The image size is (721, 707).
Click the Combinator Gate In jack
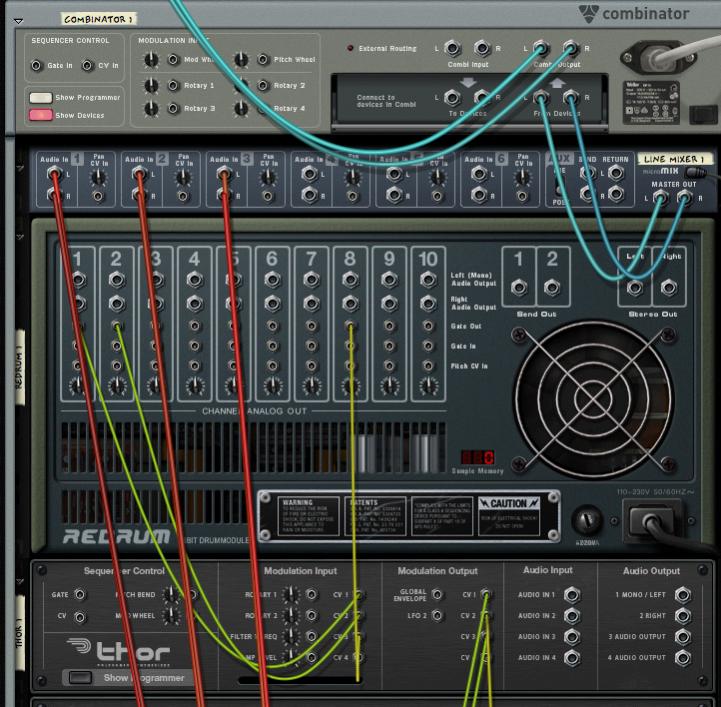(x=36, y=65)
